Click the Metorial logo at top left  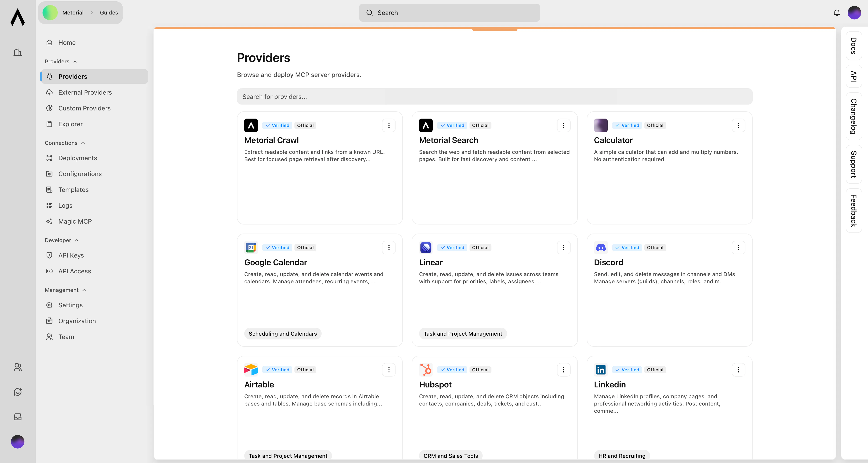click(17, 17)
